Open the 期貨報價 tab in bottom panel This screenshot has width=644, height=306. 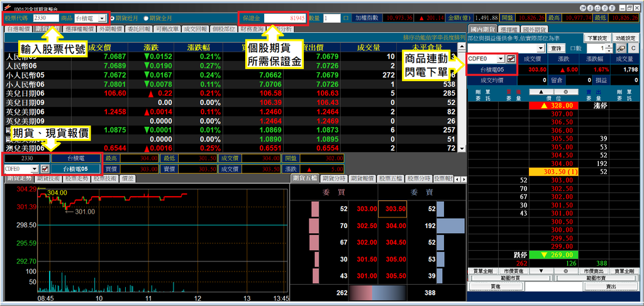[x=361, y=178]
